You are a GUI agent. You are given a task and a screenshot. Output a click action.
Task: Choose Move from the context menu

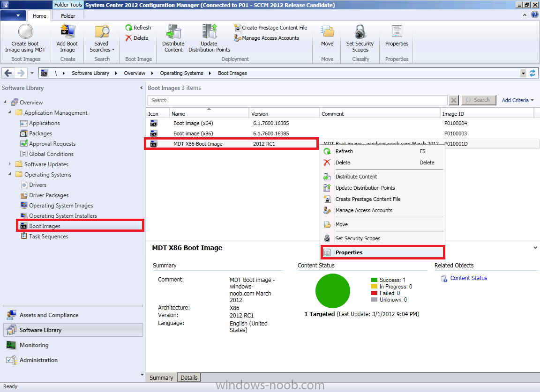coord(382,224)
